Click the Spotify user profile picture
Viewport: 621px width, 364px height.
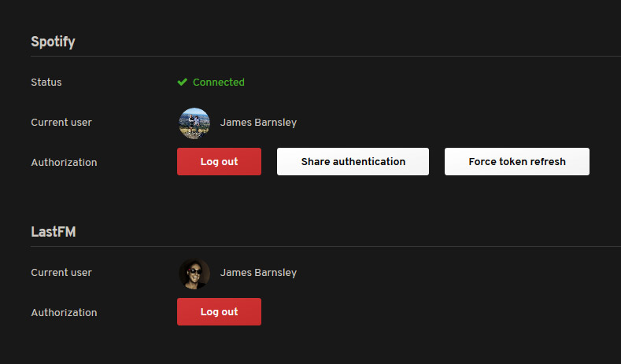pos(194,123)
